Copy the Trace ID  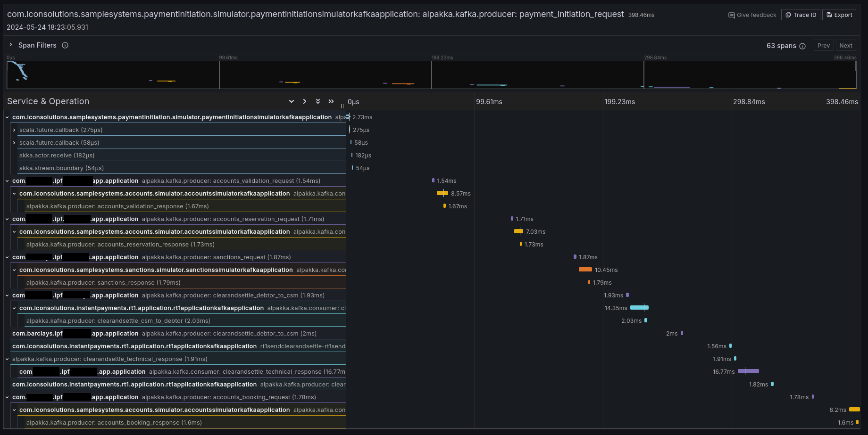pyautogui.click(x=801, y=15)
